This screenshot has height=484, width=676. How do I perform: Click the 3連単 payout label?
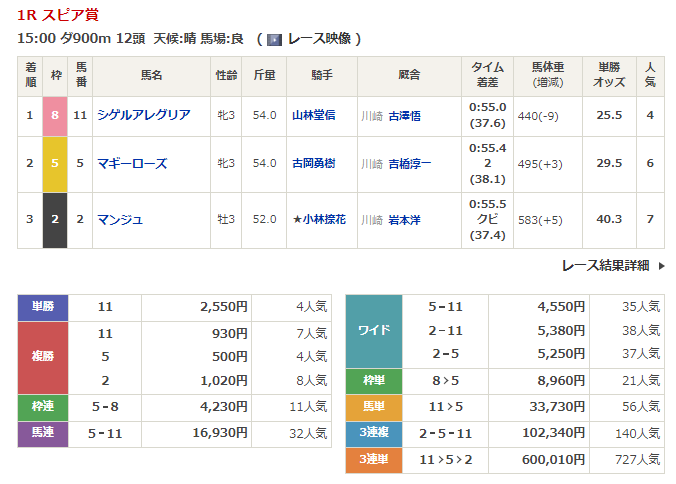[x=373, y=458]
